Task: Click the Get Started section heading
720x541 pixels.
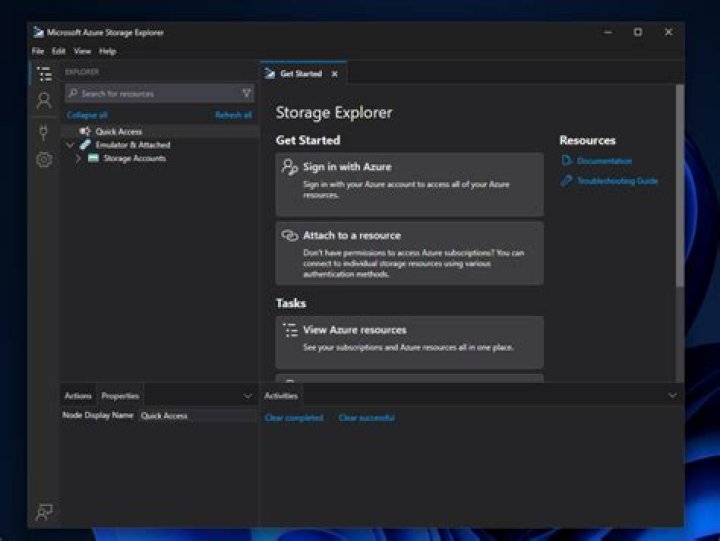Action: [308, 141]
